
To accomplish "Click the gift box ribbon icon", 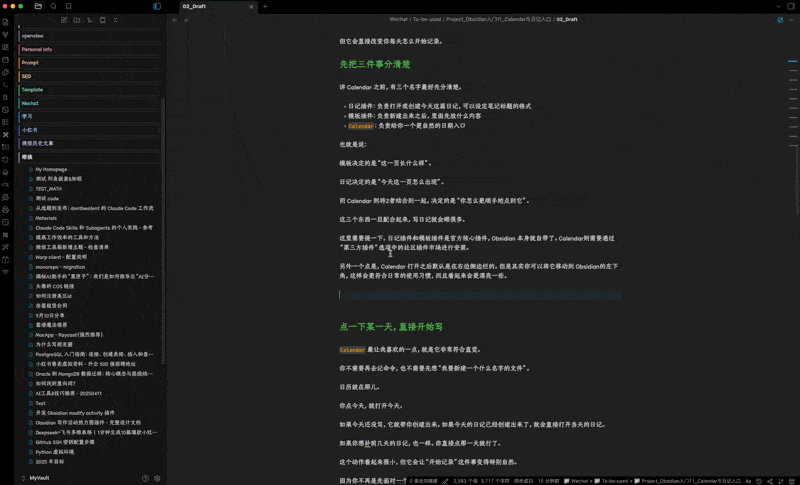I will point(6,260).
